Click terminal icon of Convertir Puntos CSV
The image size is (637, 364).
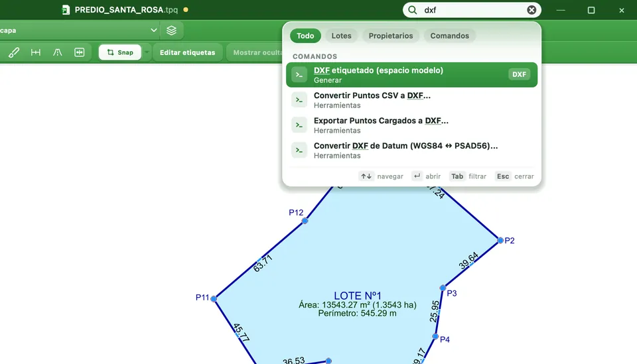[299, 100]
